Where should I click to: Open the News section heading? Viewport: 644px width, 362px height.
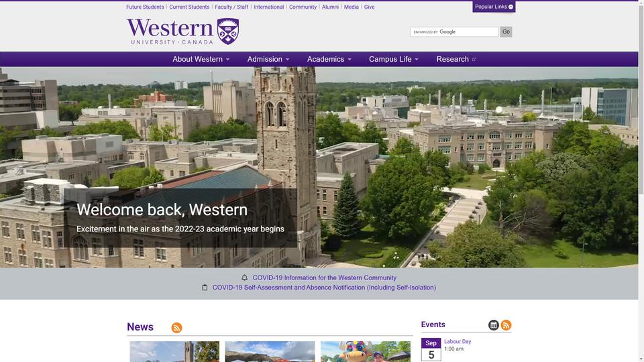point(140,326)
